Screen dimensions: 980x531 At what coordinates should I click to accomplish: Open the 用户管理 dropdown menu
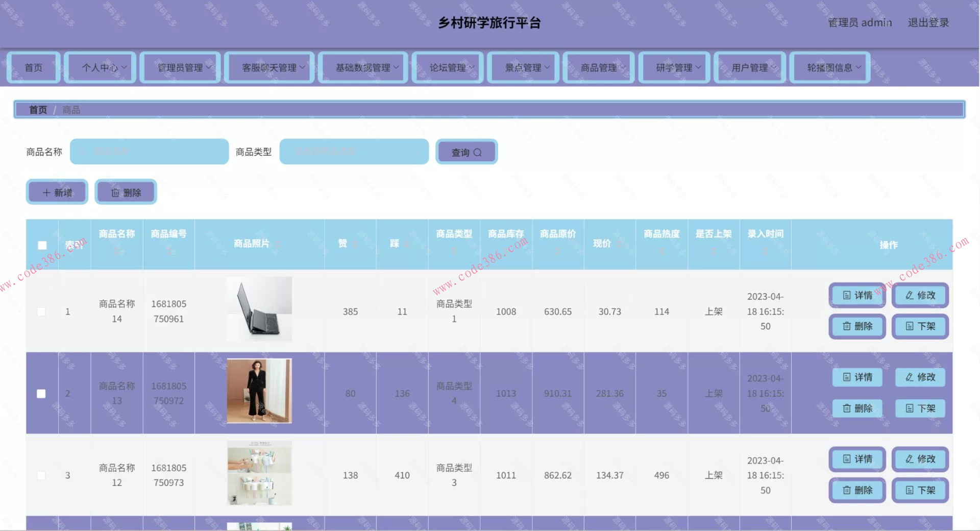pos(750,67)
